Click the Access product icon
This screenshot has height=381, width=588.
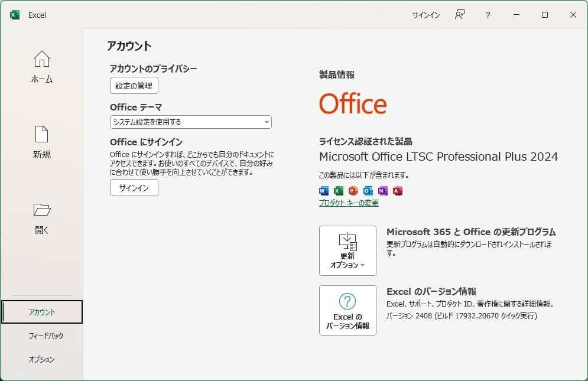pyautogui.click(x=398, y=191)
